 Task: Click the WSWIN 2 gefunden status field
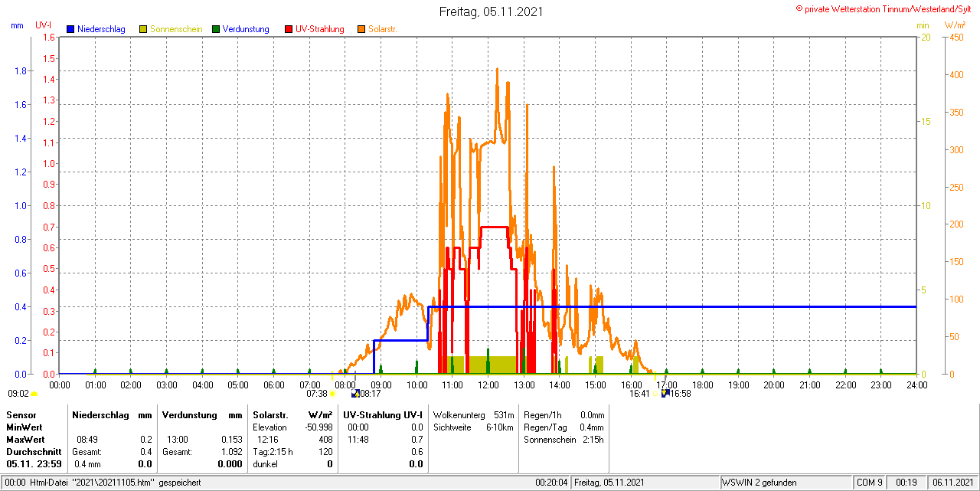[759, 483]
